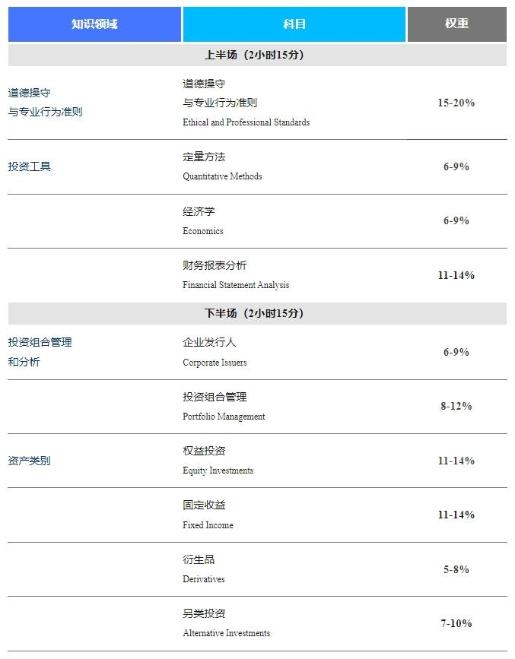Click Ethical and Professional Standards text
This screenshot has height=659, width=515.
tap(246, 122)
